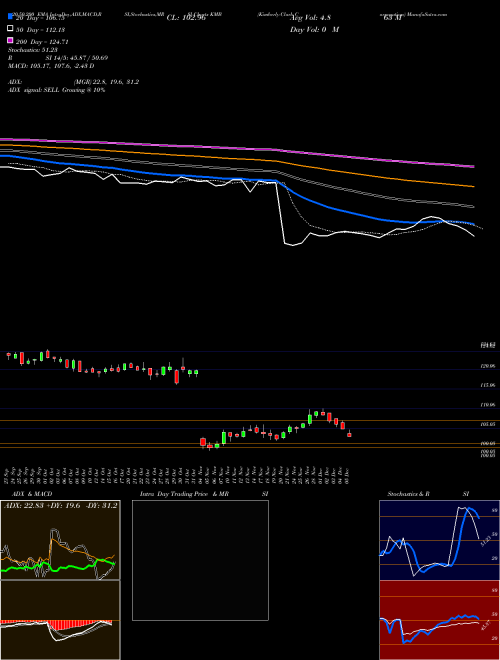Click the 'ADX signal: SELL Growing @ 10%' text
This screenshot has height=660, width=500.
(x=56, y=90)
